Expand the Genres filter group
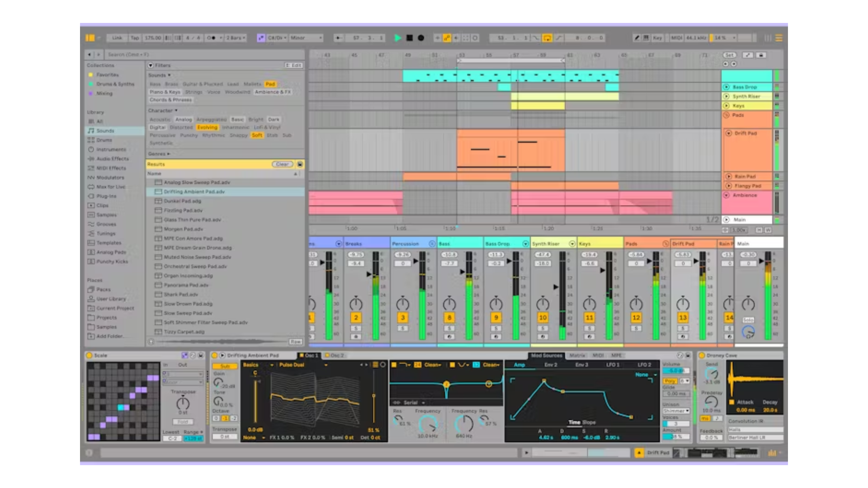868x488 pixels. 159,154
